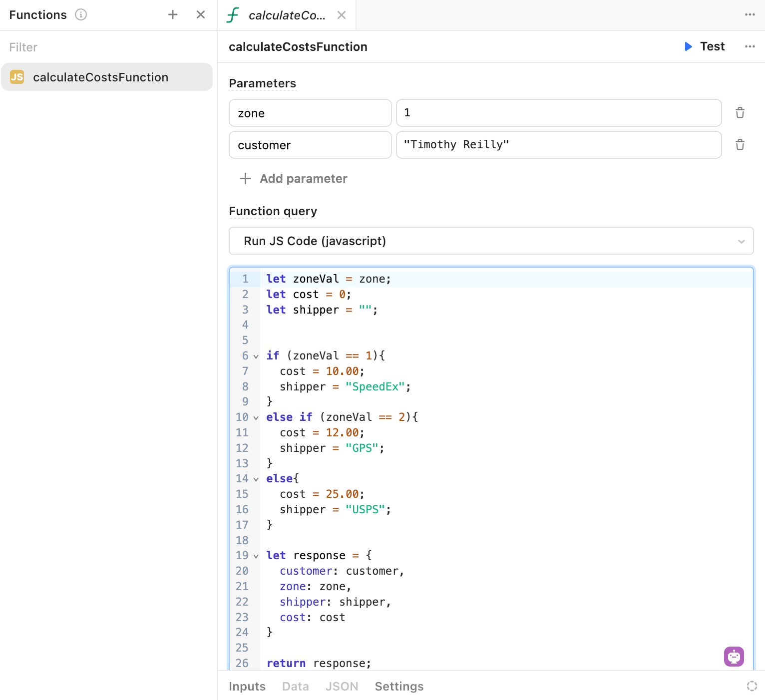The height and width of the screenshot is (700, 765).
Task: Run the function with Test button
Action: (705, 46)
